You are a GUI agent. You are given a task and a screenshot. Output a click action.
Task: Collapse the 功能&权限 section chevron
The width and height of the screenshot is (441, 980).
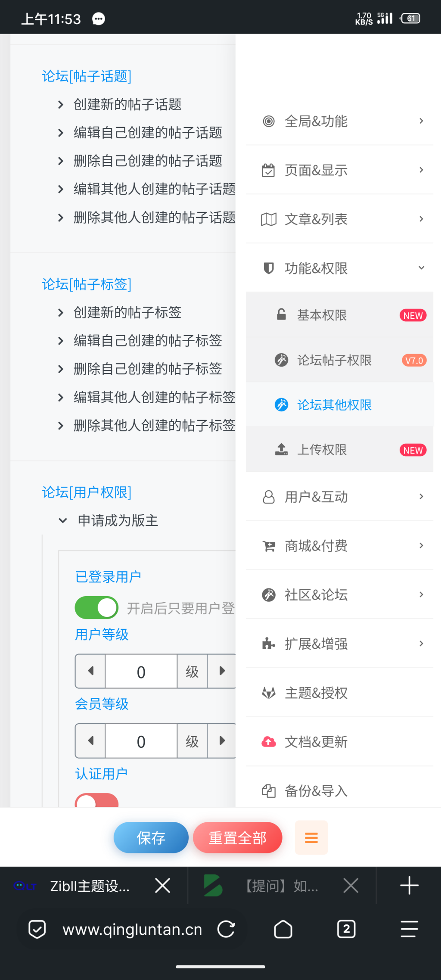click(x=421, y=268)
